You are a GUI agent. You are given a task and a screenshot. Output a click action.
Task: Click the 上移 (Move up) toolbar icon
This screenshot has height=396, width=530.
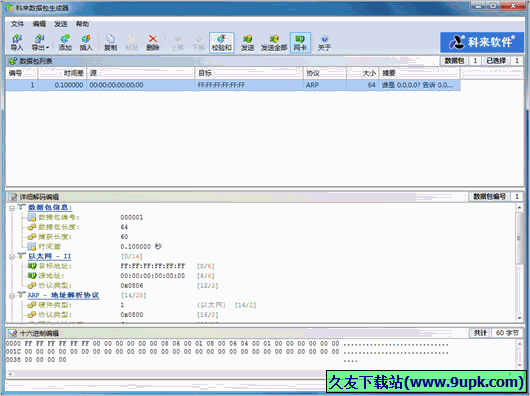click(x=177, y=43)
